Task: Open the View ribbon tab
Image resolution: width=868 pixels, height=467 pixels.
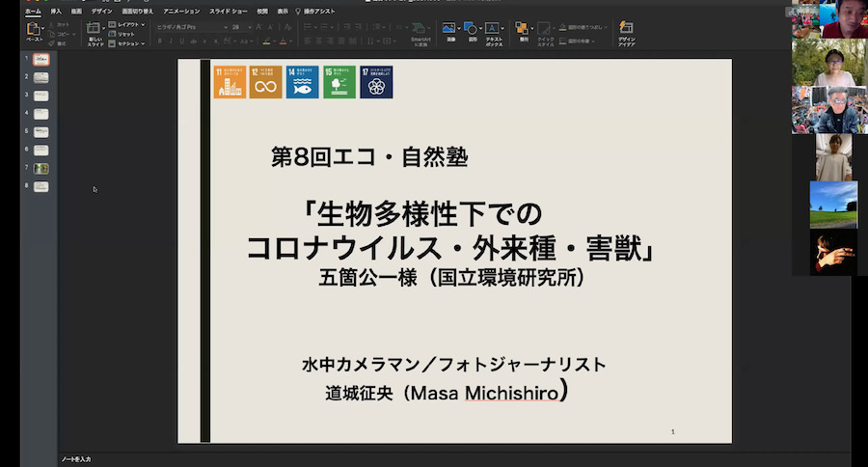Action: (283, 11)
